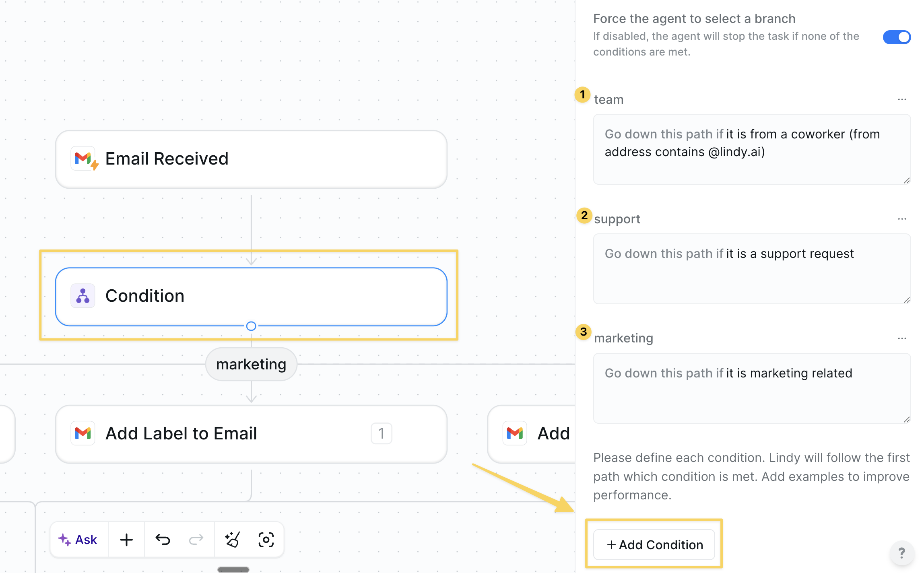Redo the last undone action
The width and height of the screenshot is (924, 573).
pos(196,539)
